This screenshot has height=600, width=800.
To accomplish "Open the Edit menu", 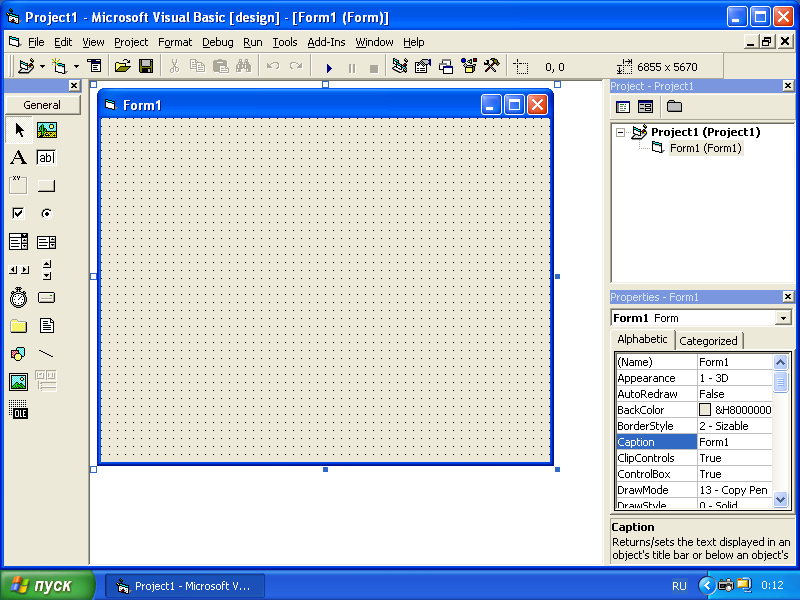I will pos(63,42).
